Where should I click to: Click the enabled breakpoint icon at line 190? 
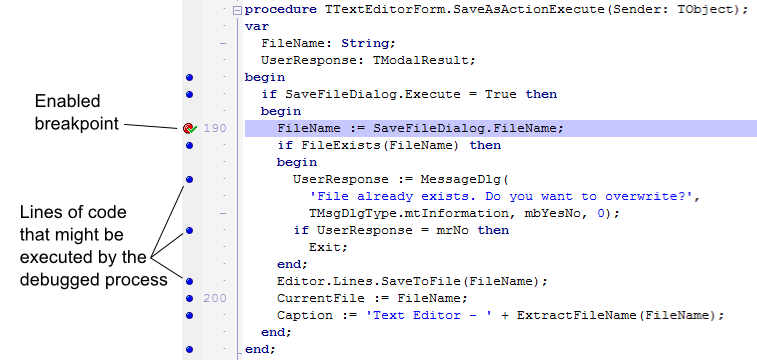tap(189, 128)
